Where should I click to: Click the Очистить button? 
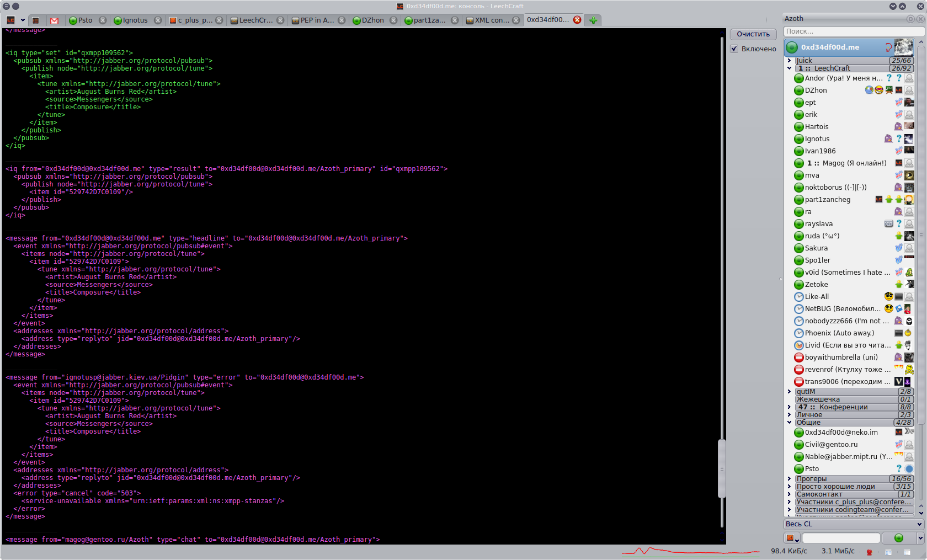753,34
